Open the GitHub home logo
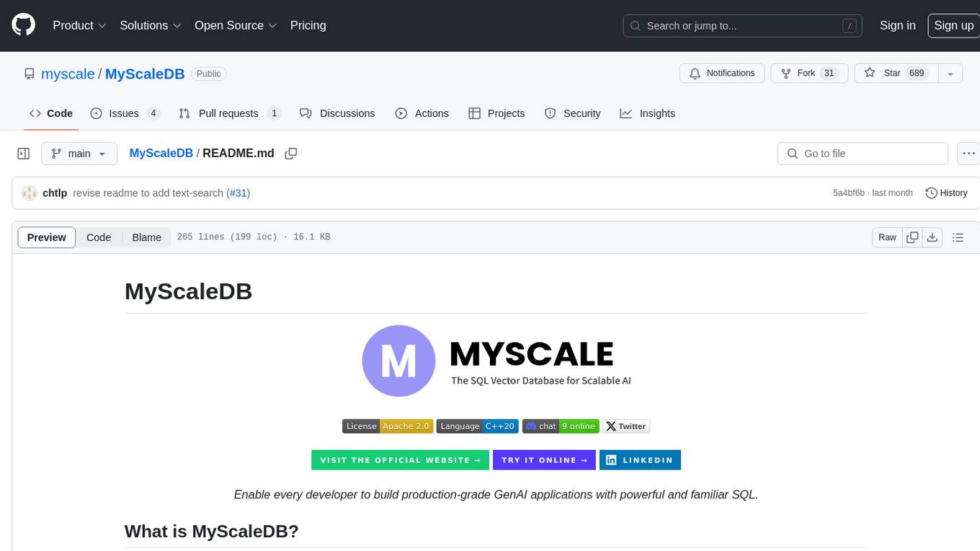The width and height of the screenshot is (980, 551). pyautogui.click(x=23, y=25)
